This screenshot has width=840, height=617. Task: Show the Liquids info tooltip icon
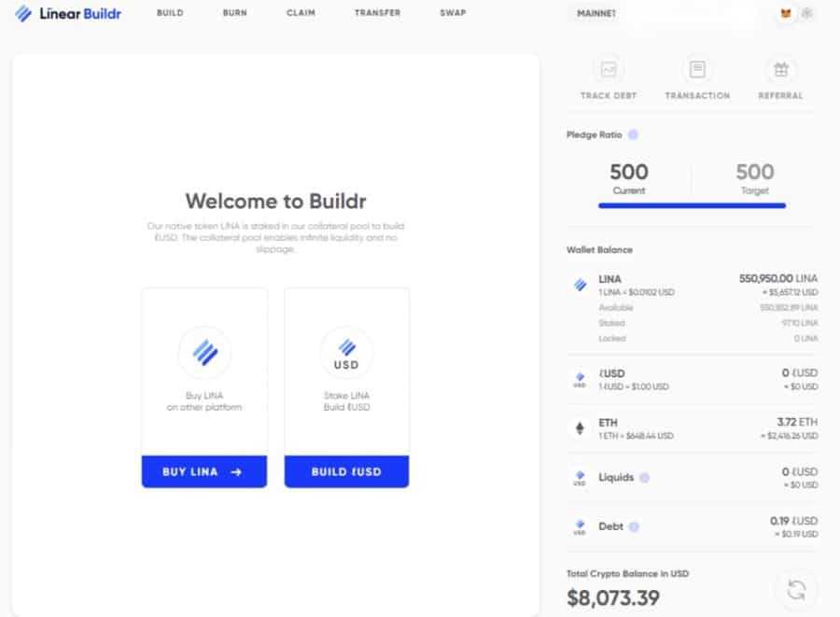point(644,478)
